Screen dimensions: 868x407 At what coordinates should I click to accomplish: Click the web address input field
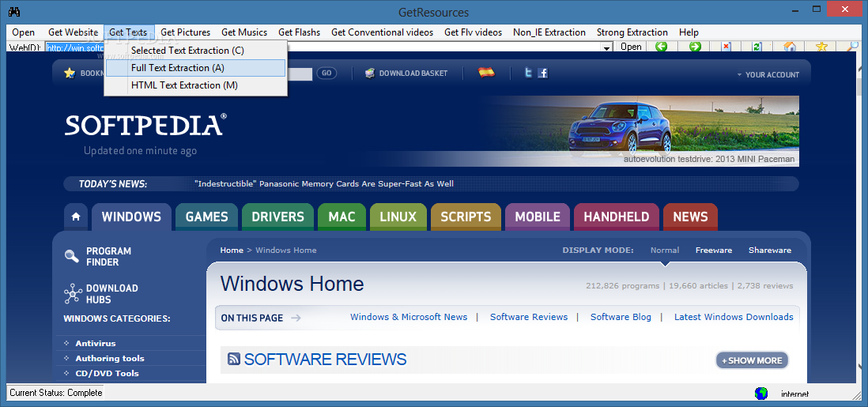(329, 47)
